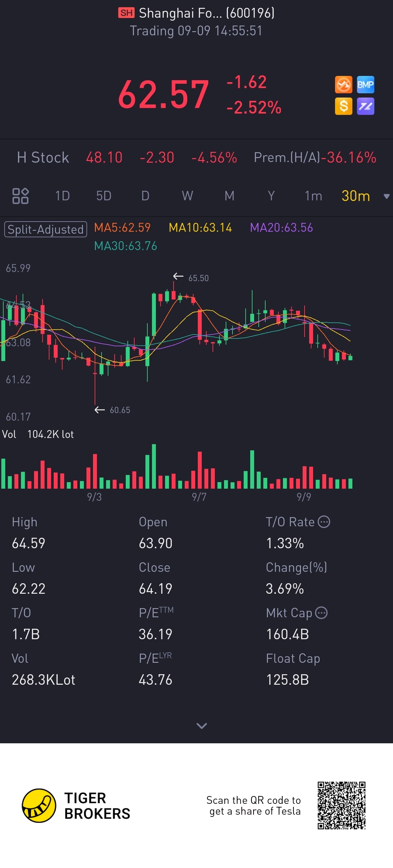Expand more stock details with the chevron
The width and height of the screenshot is (393, 868).
201,726
